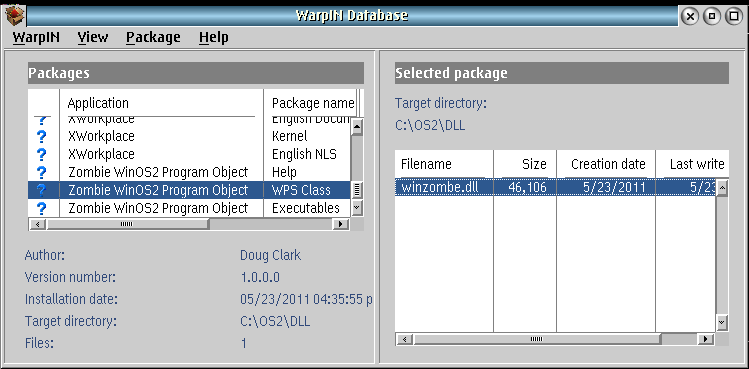
Task: Maximize the WarpIN Database window
Action: [734, 16]
